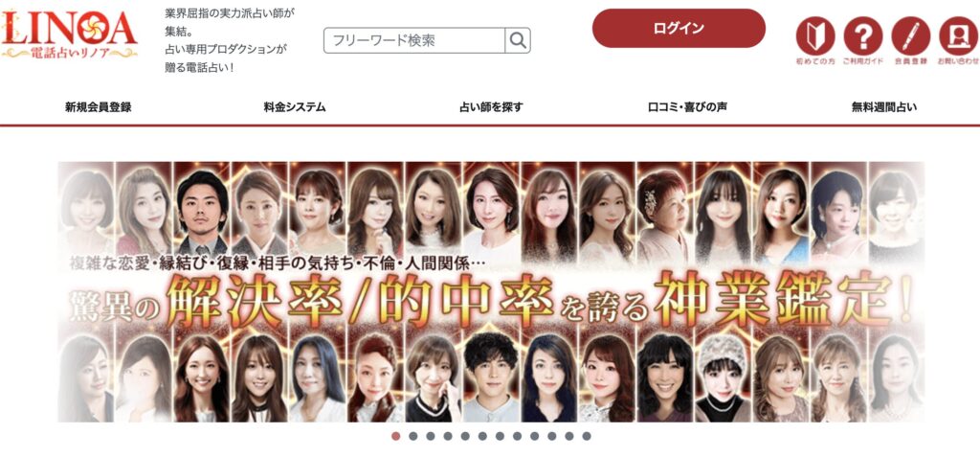Select the last carousel dot

pyautogui.click(x=587, y=436)
